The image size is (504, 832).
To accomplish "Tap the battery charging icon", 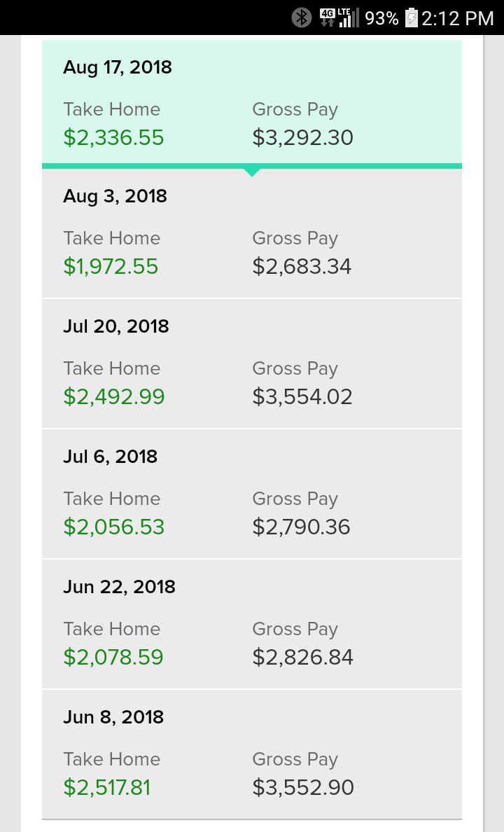I will tap(412, 18).
